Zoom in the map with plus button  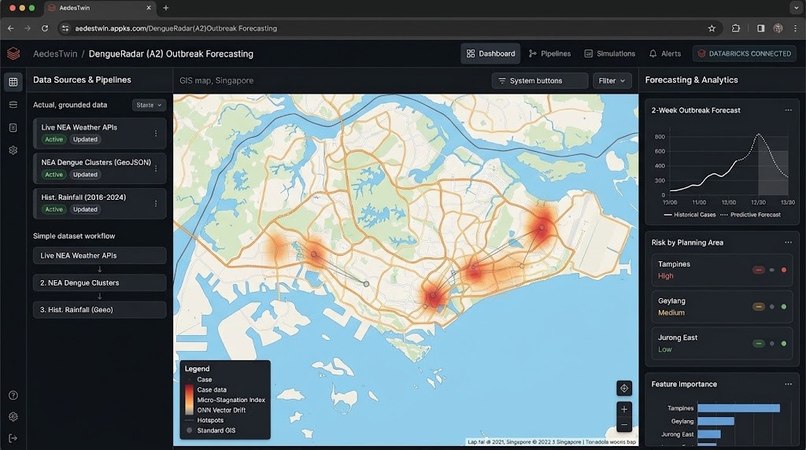tap(624, 409)
